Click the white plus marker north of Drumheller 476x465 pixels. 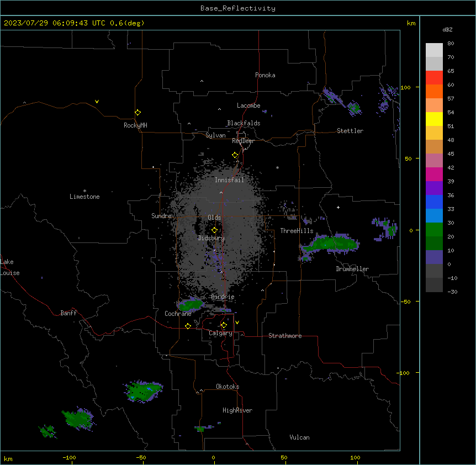click(338, 207)
